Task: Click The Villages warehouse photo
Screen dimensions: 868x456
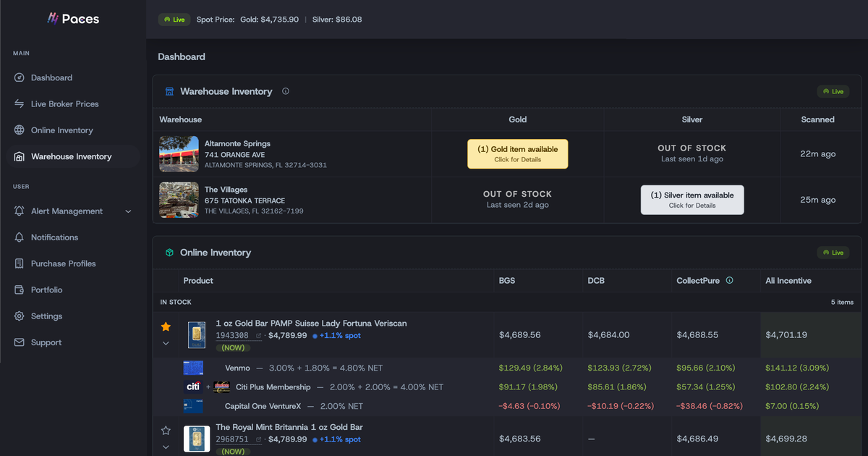Action: [179, 200]
